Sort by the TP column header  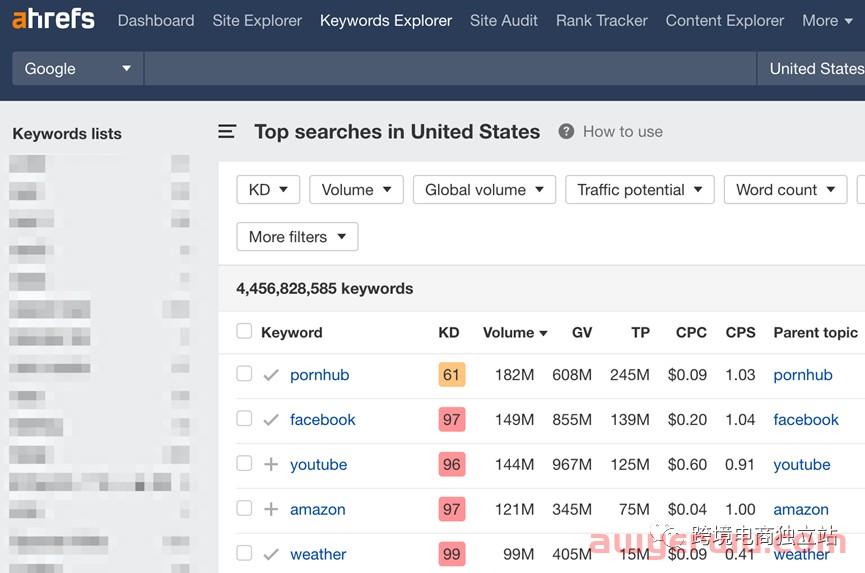click(x=640, y=333)
